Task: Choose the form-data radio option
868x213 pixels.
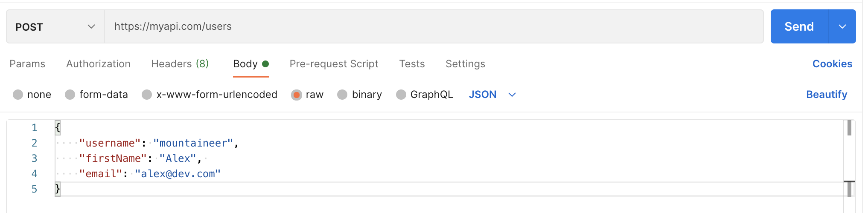Action: tap(70, 95)
